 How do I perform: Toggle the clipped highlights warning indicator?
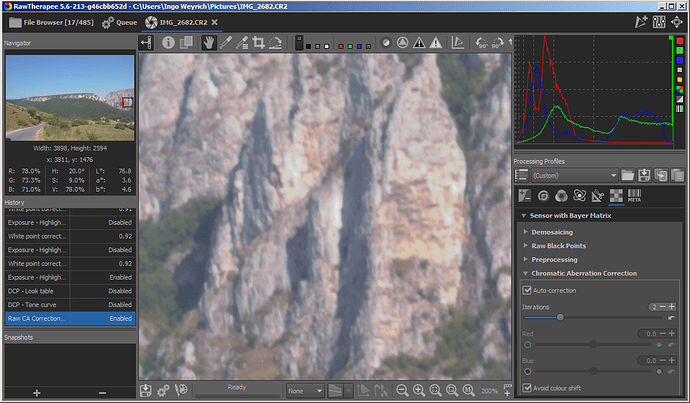(x=436, y=43)
